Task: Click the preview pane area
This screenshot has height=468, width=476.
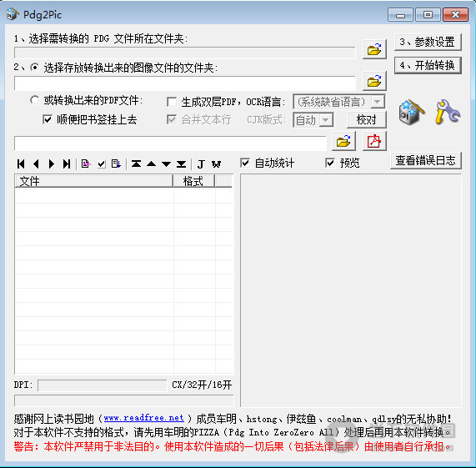Action: click(351, 290)
